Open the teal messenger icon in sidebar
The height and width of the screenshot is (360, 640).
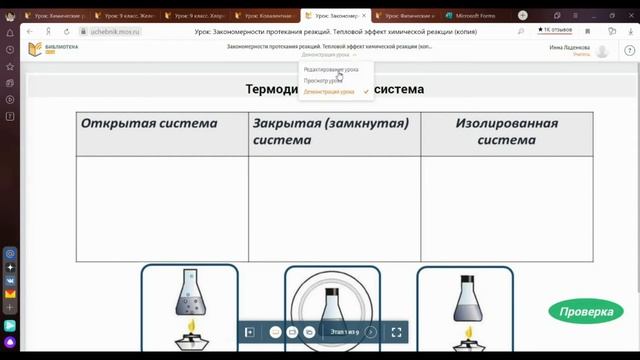pyautogui.click(x=10, y=325)
